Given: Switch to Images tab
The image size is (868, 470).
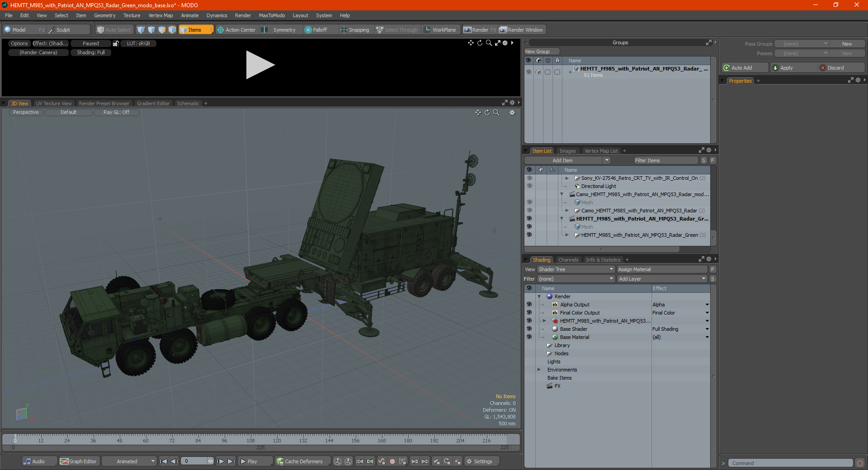Looking at the screenshot, I should [x=567, y=151].
